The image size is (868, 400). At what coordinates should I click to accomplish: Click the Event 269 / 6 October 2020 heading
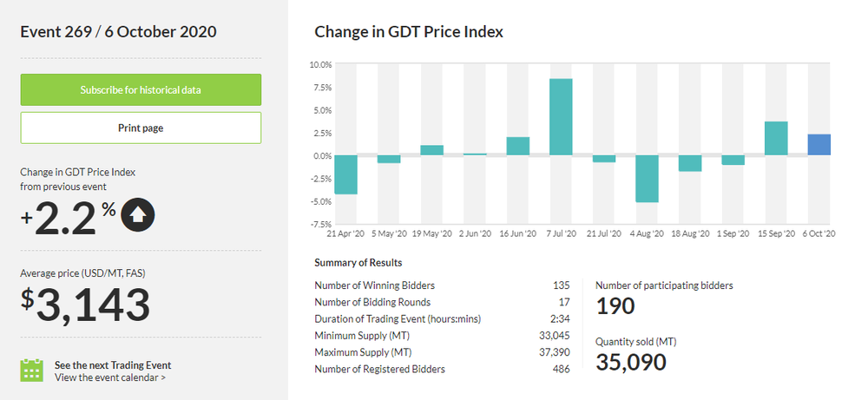(118, 32)
